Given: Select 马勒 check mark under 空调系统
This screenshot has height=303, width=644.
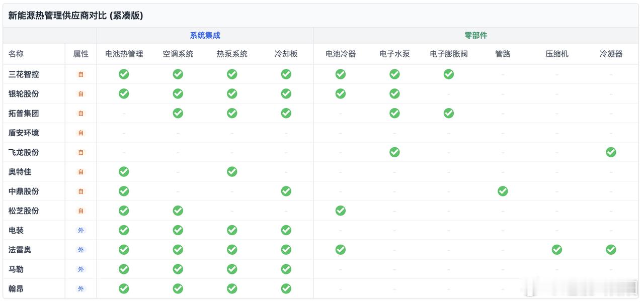Looking at the screenshot, I should (x=178, y=269).
